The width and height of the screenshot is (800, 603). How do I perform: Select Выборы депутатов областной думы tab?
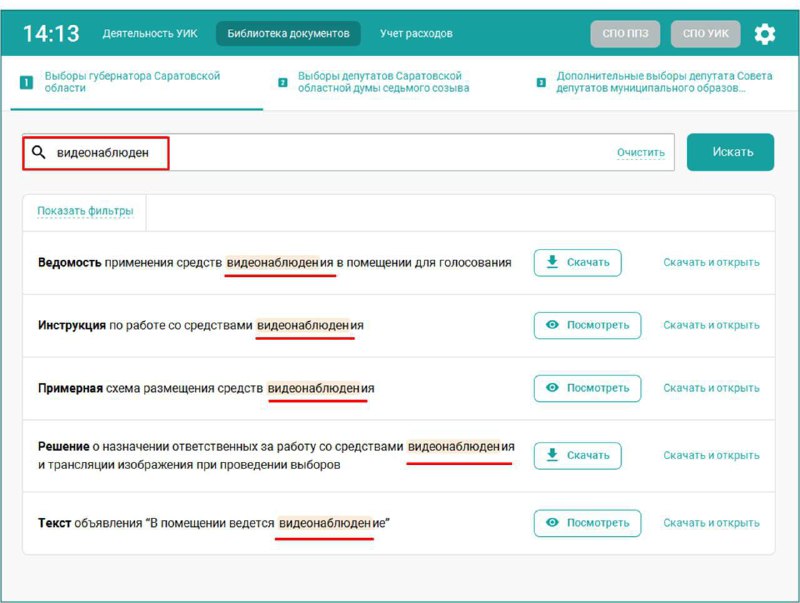coord(383,82)
